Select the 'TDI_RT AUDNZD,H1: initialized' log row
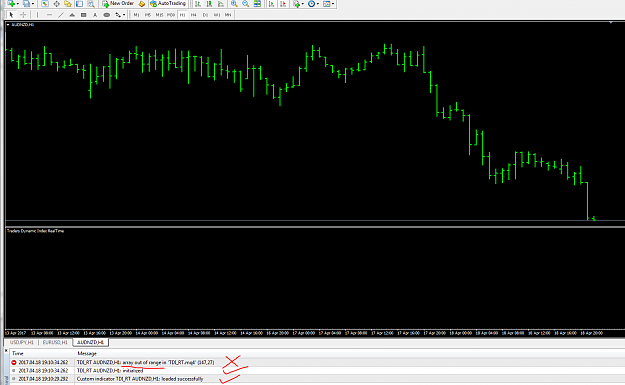 pos(317,371)
